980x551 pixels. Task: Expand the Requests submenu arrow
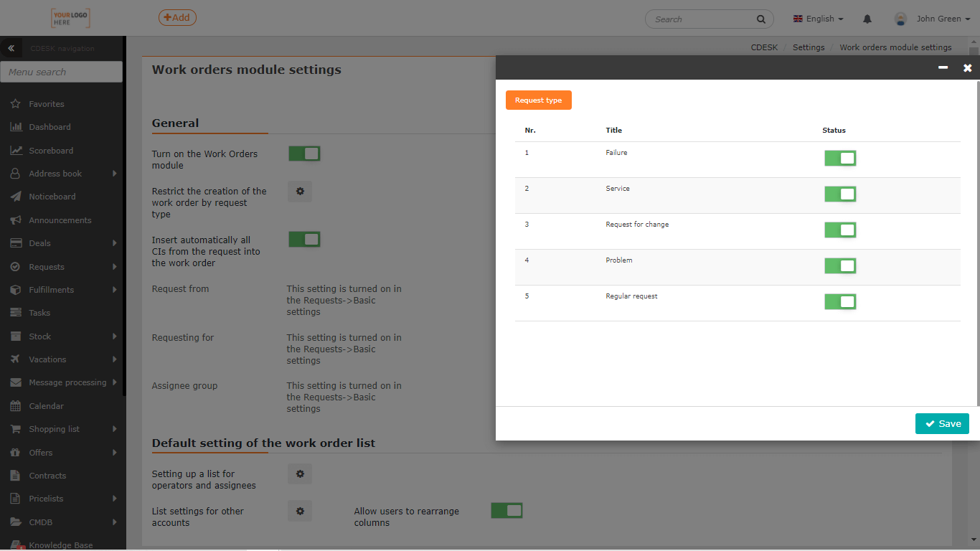click(x=114, y=267)
